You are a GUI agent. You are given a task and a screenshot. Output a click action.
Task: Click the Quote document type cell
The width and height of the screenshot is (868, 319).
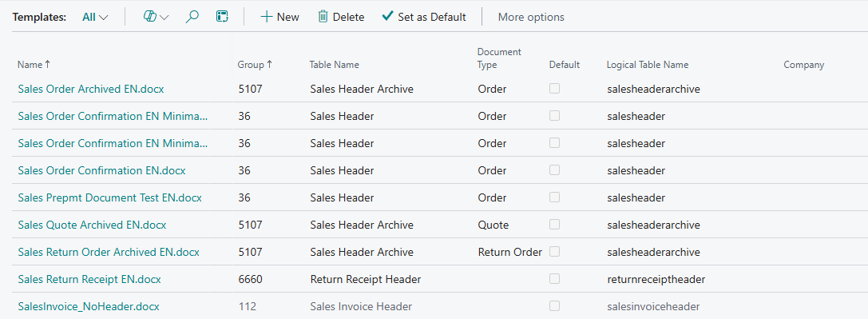pyautogui.click(x=493, y=225)
